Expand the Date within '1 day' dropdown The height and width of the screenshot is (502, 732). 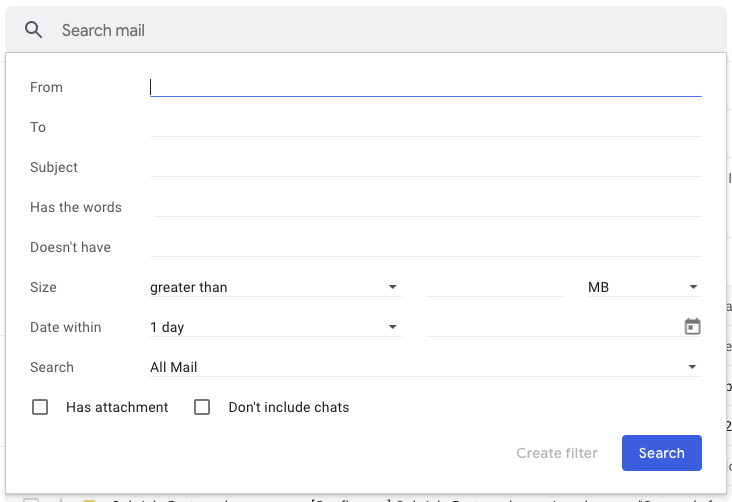(x=275, y=327)
